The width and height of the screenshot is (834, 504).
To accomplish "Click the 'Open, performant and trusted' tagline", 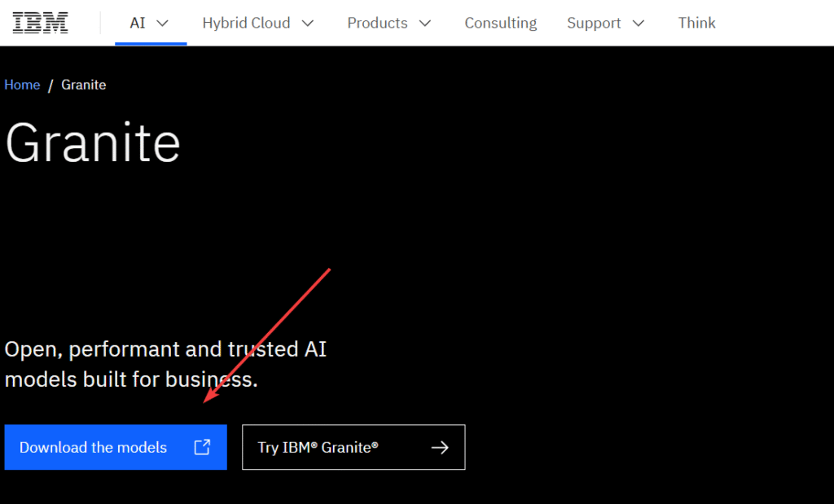I will (x=165, y=349).
